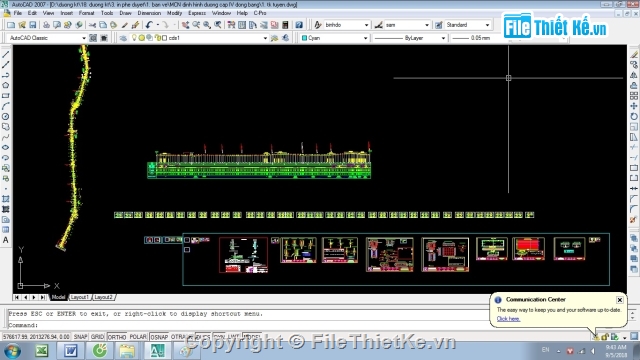Expand the AutoCAD Classic workspace dropdown
Image resolution: width=640 pixels, height=360 pixels.
pyautogui.click(x=47, y=38)
